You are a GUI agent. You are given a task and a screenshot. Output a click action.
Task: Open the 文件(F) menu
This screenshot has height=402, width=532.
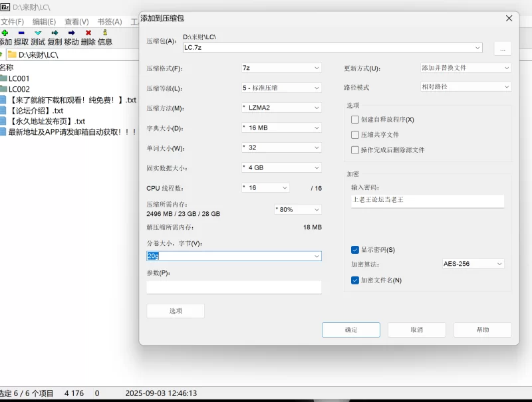point(12,22)
